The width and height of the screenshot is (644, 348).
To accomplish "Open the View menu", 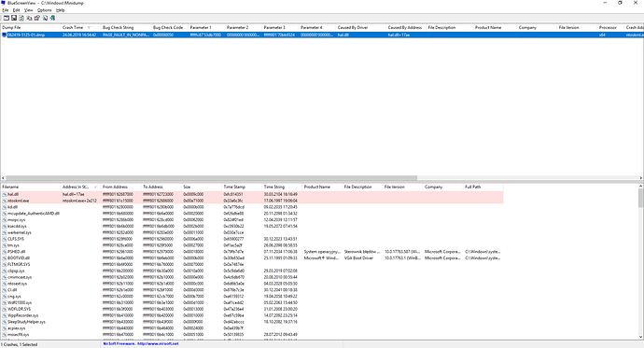I will 28,10.
